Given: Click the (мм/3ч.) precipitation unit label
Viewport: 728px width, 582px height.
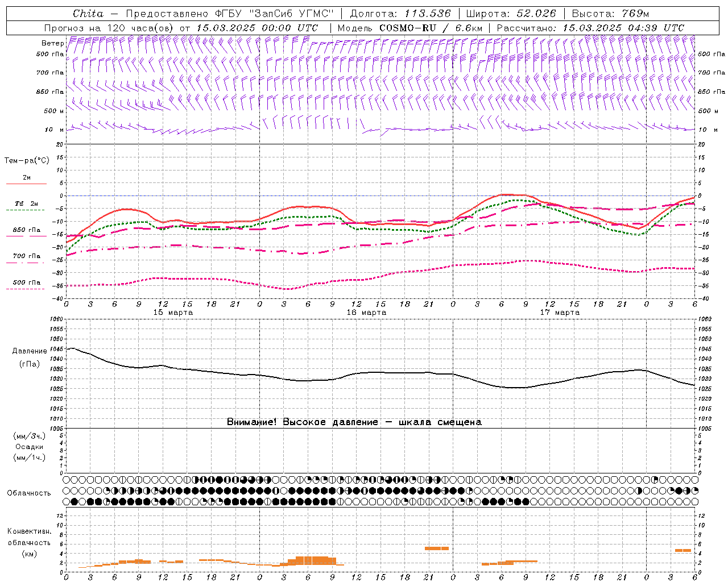Looking at the screenshot, I should pos(30,436).
